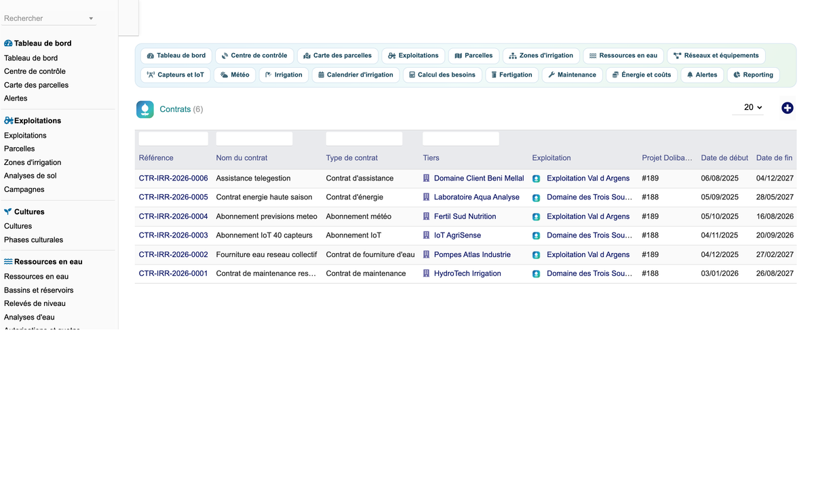Open Analyses de sol in sidebar
The height and width of the screenshot is (504, 814).
pos(31,176)
